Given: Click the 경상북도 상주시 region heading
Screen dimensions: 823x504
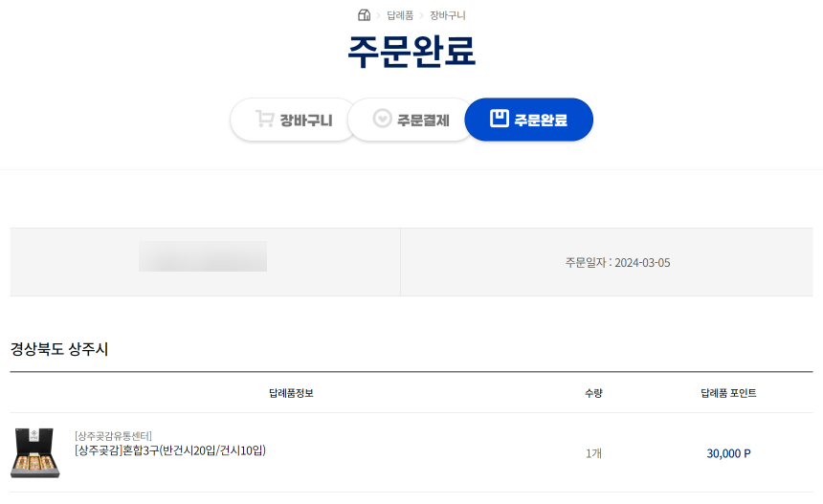Looking at the screenshot, I should tap(59, 349).
